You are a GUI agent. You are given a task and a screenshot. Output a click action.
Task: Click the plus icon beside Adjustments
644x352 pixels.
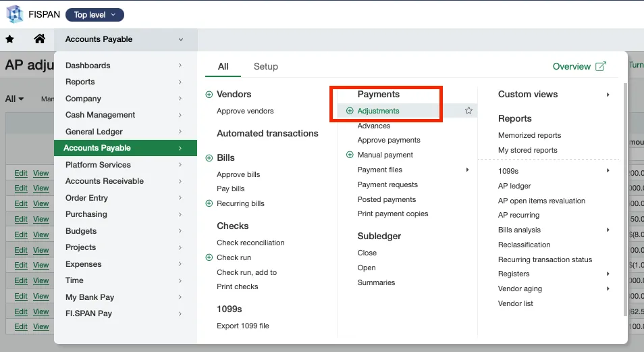[x=350, y=111]
